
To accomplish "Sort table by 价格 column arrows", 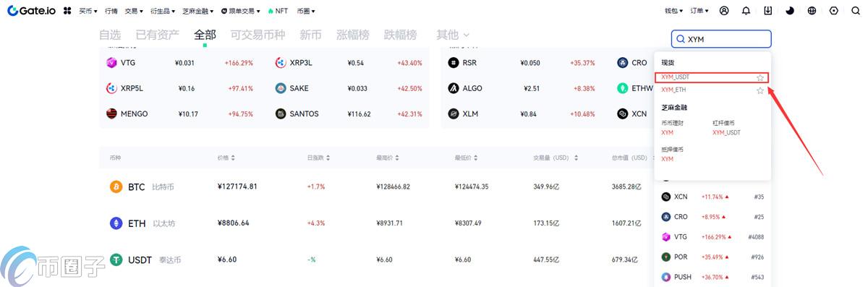I will 232,158.
